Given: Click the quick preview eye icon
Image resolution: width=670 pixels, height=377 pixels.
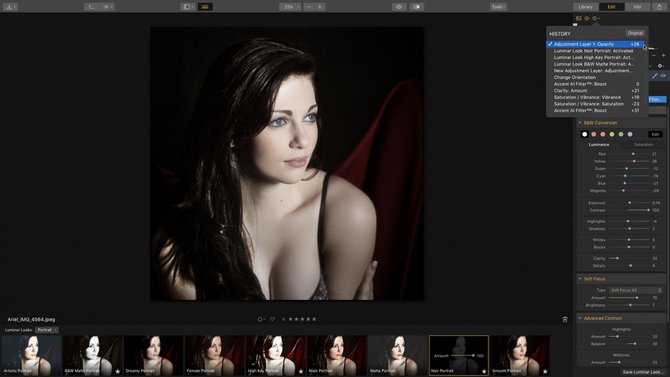Looking at the screenshot, I should 399,7.
